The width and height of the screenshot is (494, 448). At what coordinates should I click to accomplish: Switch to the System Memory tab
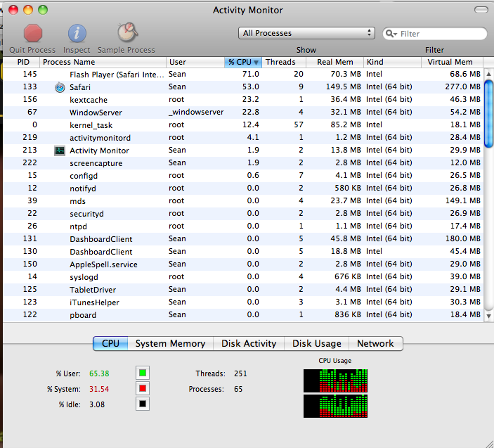click(x=171, y=343)
